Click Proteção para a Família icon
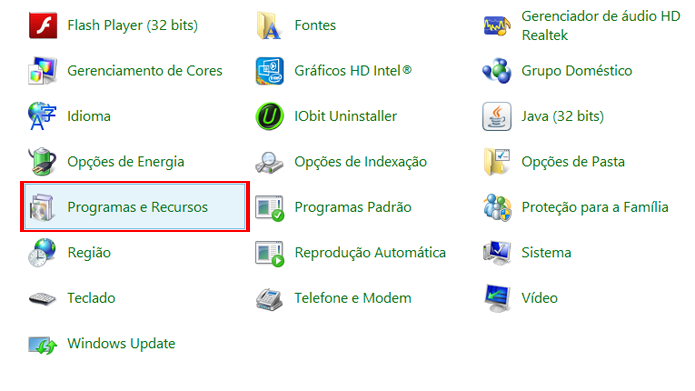Viewport: 695px width, 391px height. pyautogui.click(x=497, y=207)
